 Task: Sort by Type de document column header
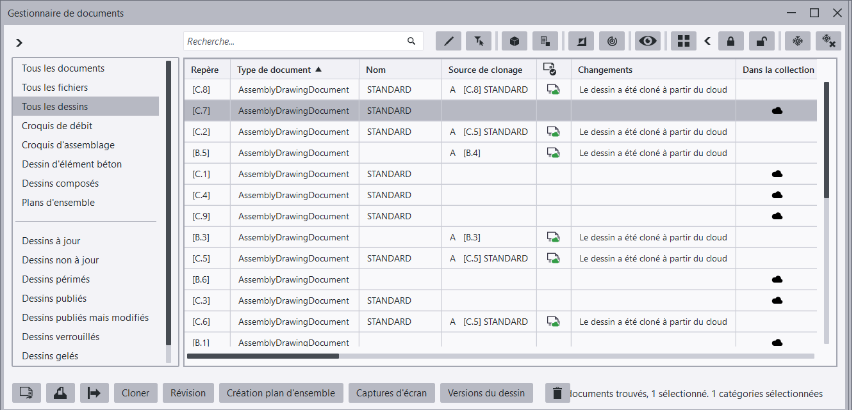click(280, 70)
